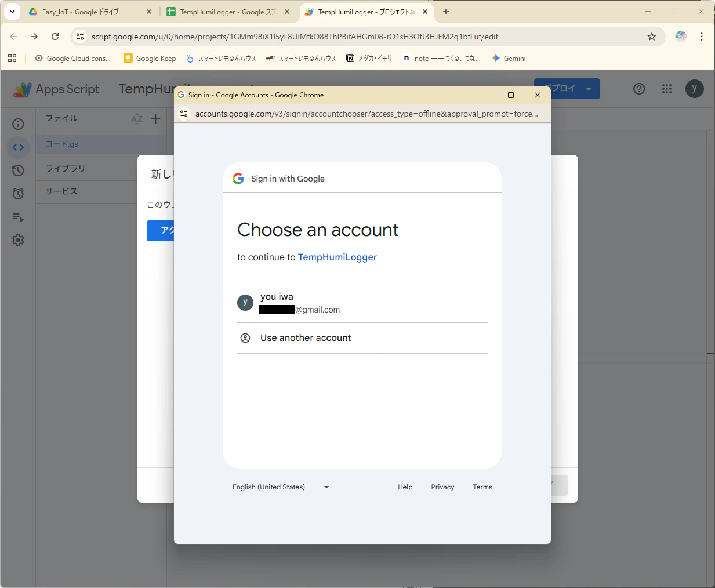The width and height of the screenshot is (715, 588).
Task: Open a new browser tab
Action: [x=446, y=12]
